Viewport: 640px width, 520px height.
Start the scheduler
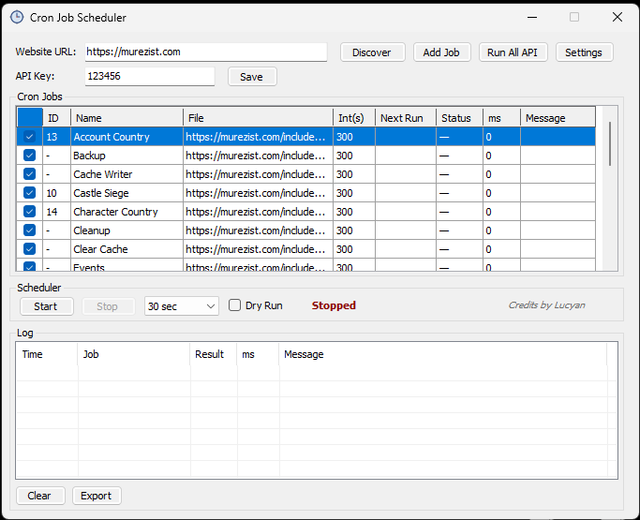[x=47, y=307]
